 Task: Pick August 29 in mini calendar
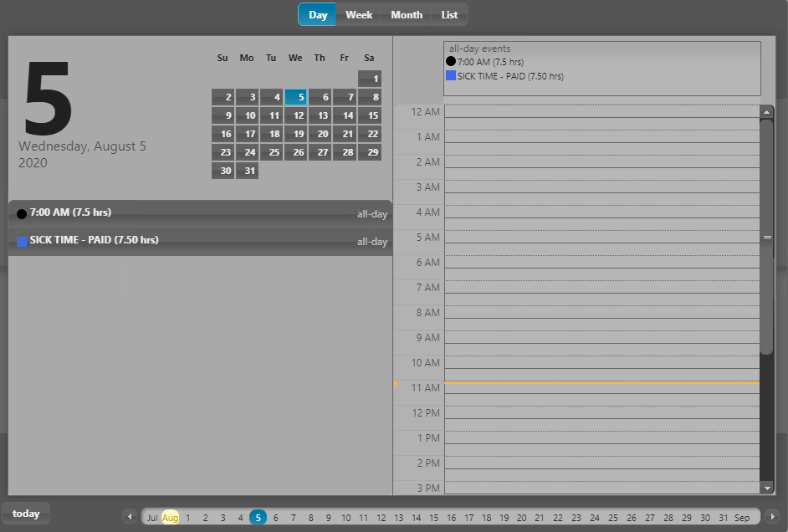[x=370, y=152]
